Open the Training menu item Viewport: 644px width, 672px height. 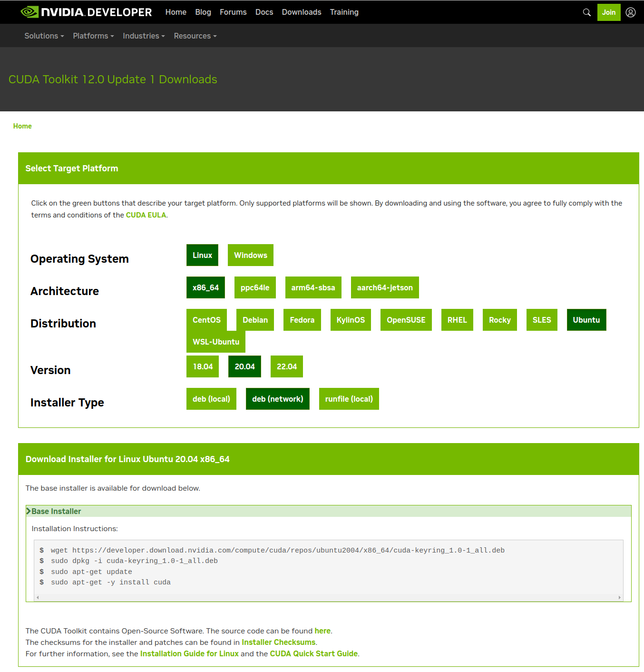tap(344, 12)
